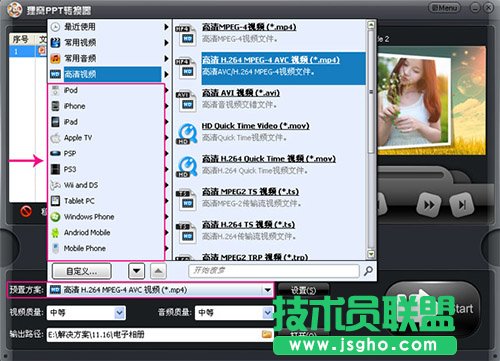Click the clock icon beside 最近使用
The height and width of the screenshot is (361, 500).
(x=55, y=27)
